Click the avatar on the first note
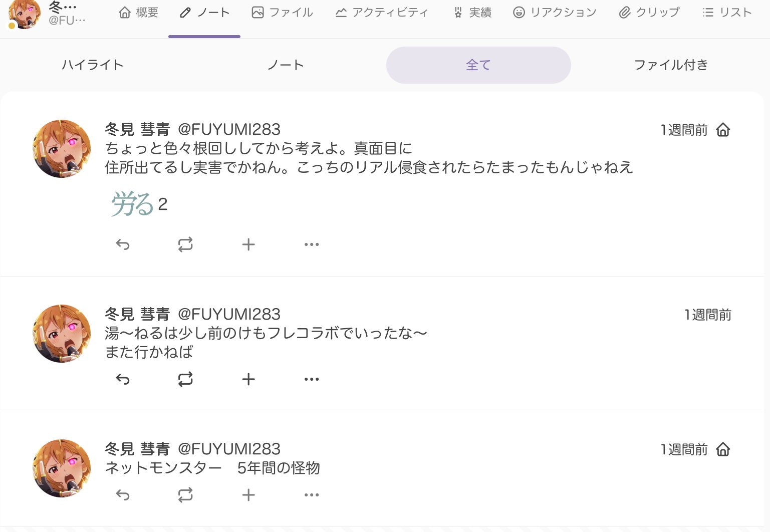 (62, 149)
